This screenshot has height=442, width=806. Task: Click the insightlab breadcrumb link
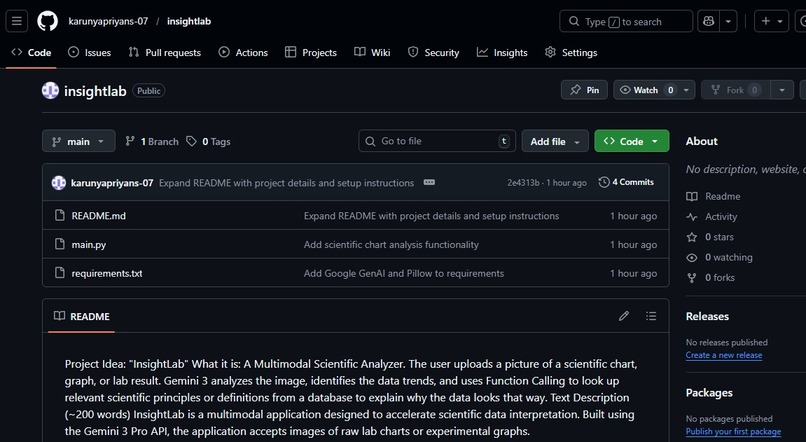189,21
